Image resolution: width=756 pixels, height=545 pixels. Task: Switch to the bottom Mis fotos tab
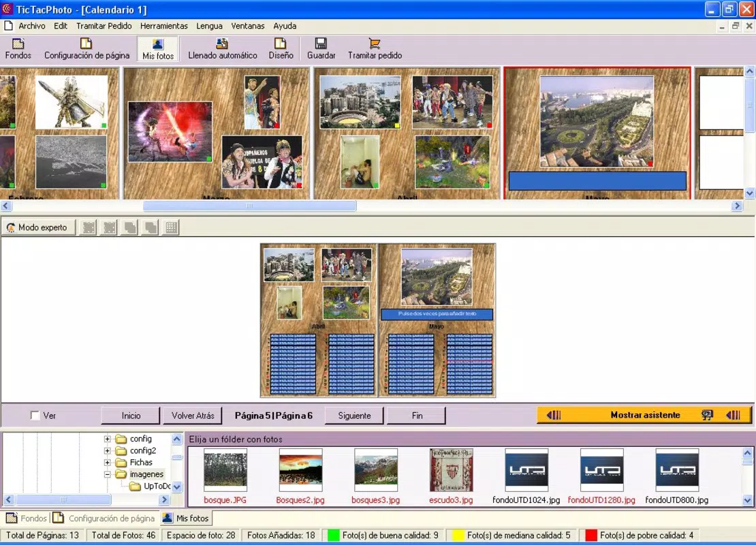pyautogui.click(x=186, y=518)
